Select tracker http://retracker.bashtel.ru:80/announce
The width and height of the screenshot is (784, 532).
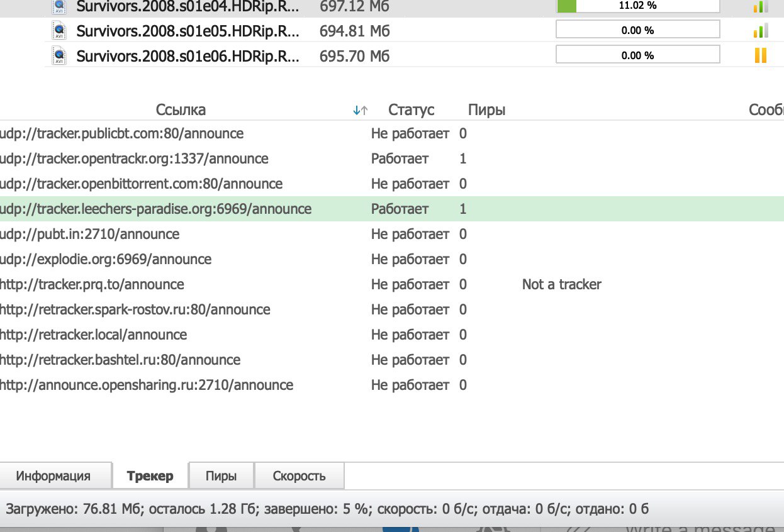point(120,360)
